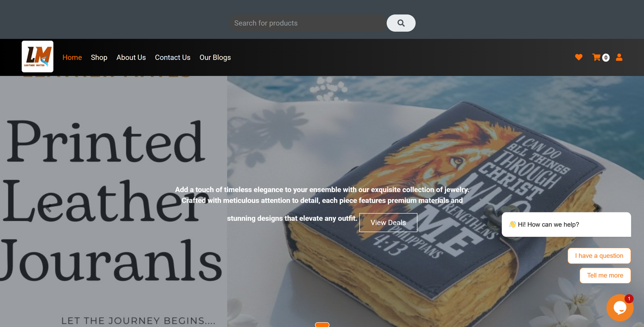Open the "Hi! How can we help?" message

click(x=566, y=224)
